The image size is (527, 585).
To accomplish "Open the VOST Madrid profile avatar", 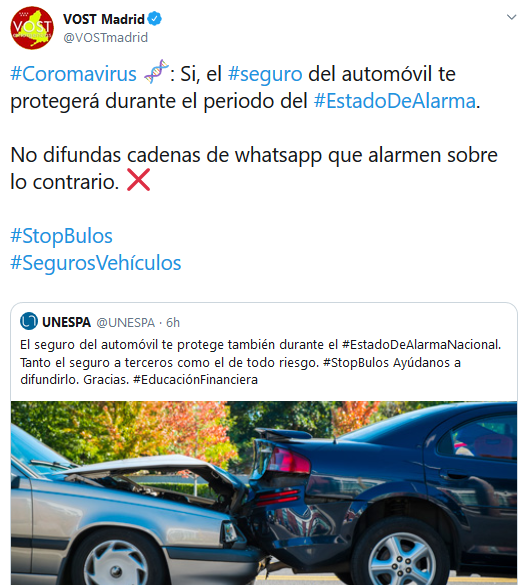I will [32, 28].
